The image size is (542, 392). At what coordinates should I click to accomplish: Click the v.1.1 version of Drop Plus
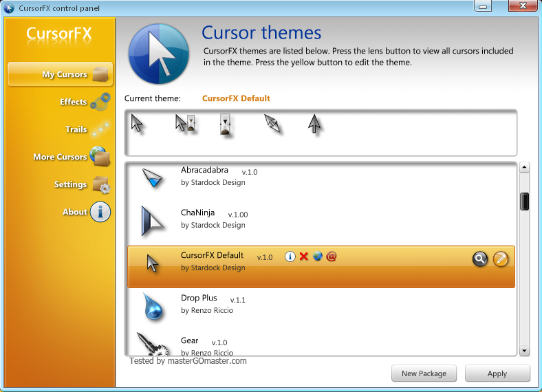click(238, 300)
